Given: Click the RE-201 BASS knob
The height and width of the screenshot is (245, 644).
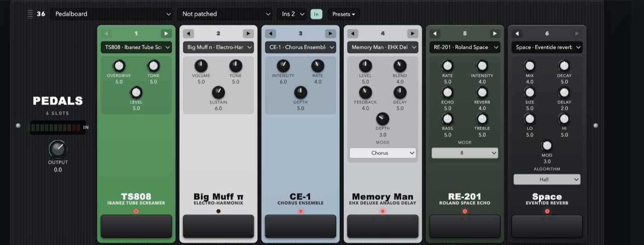Looking at the screenshot, I should coord(448,119).
